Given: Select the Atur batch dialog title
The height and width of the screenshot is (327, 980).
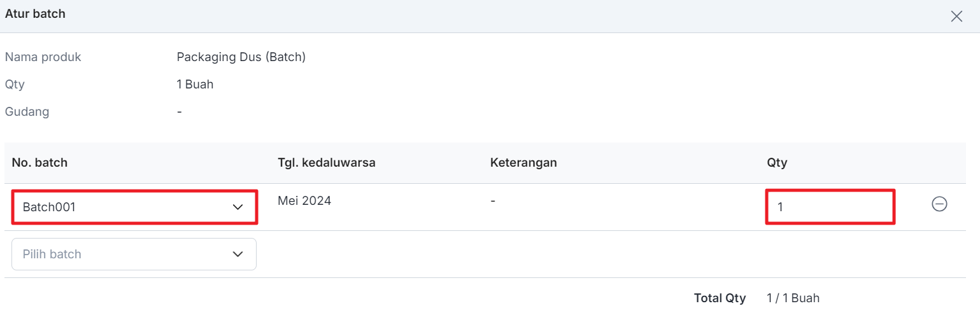Looking at the screenshot, I should pyautogui.click(x=36, y=13).
